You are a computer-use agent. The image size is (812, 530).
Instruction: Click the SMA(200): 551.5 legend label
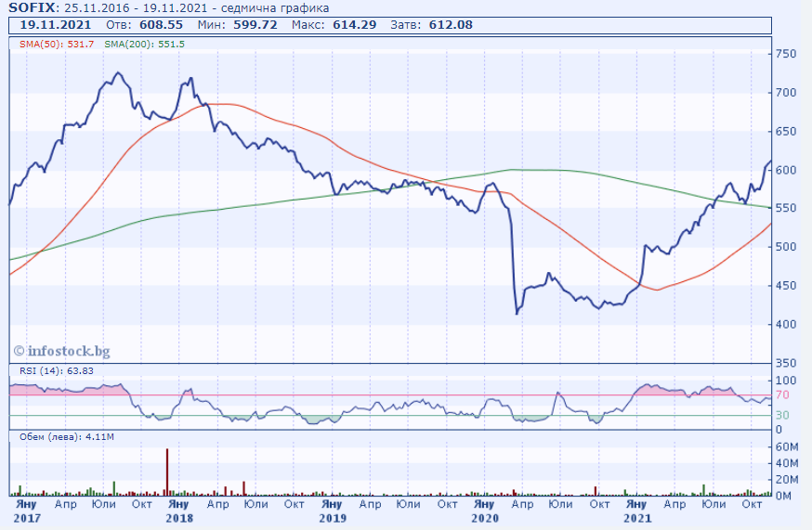pos(145,44)
